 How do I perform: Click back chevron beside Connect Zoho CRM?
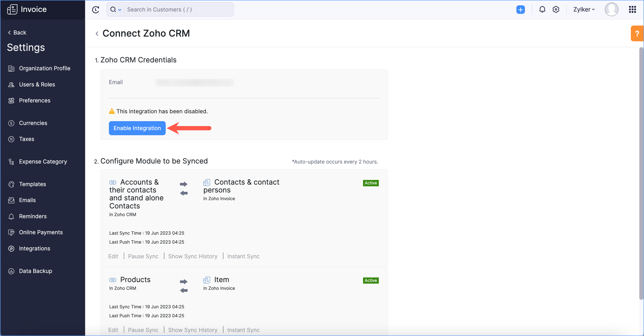click(x=97, y=34)
